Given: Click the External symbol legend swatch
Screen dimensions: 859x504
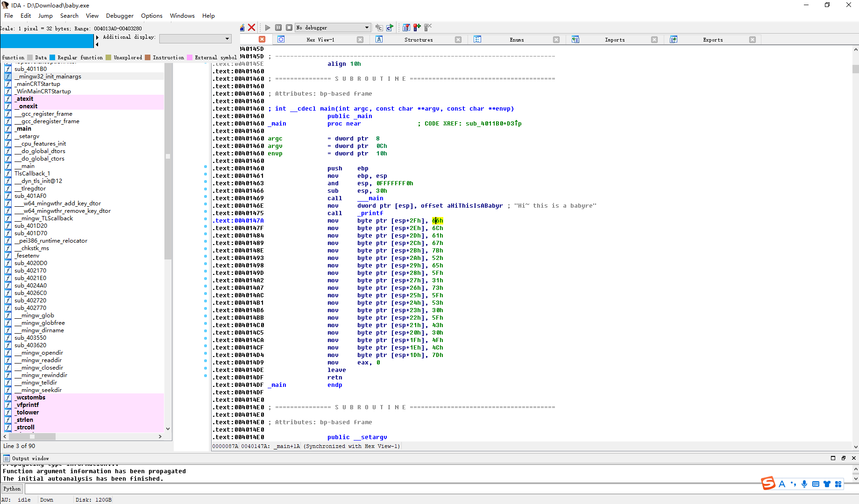Looking at the screenshot, I should [x=190, y=57].
